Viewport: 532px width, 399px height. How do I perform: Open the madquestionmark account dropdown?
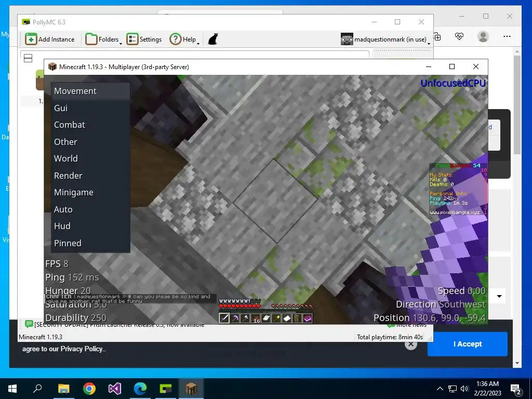coord(385,39)
